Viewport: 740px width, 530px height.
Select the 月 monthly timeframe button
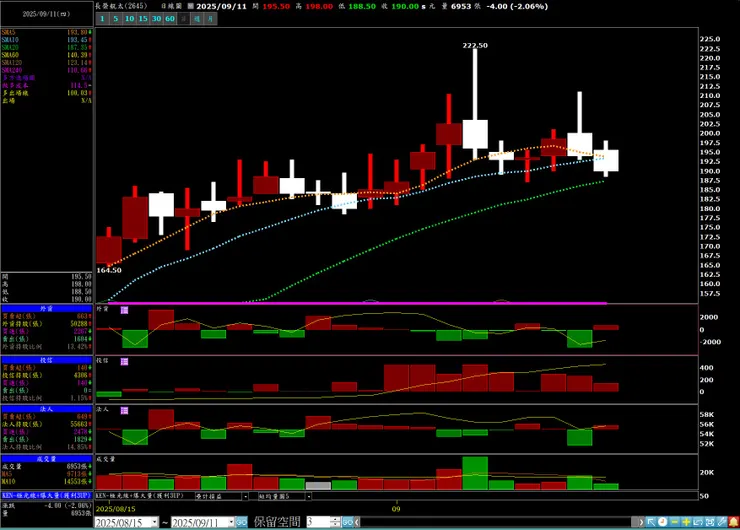point(210,19)
